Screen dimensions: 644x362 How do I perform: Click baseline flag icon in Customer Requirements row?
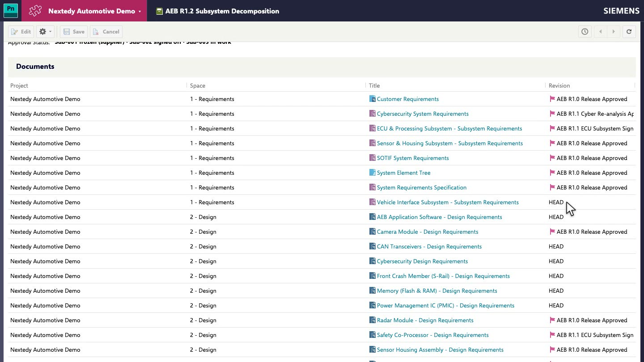[x=552, y=99]
